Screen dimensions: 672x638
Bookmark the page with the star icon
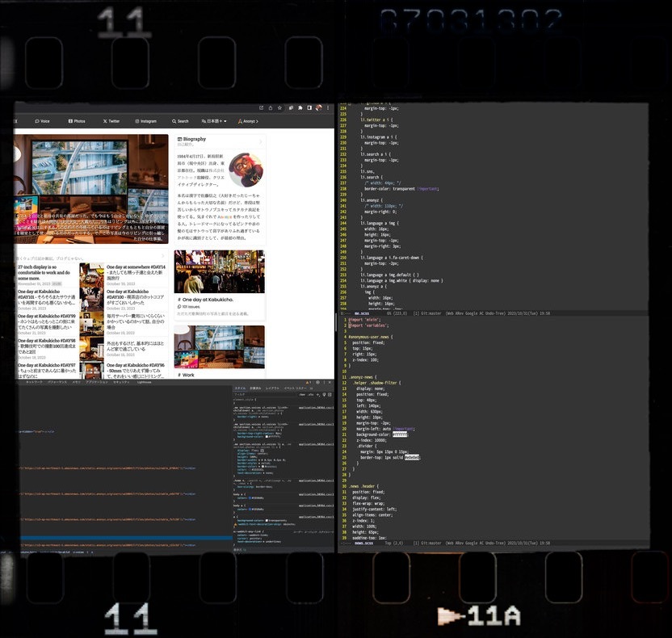(280, 107)
